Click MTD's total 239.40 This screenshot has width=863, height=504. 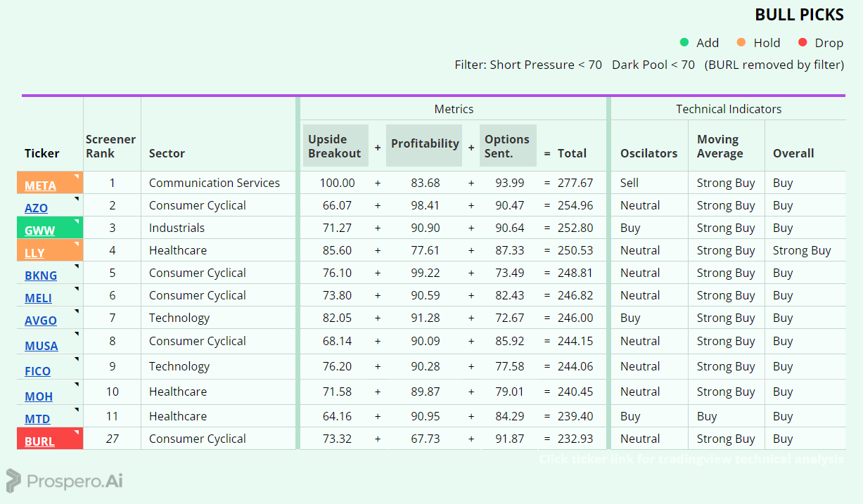[x=575, y=416]
